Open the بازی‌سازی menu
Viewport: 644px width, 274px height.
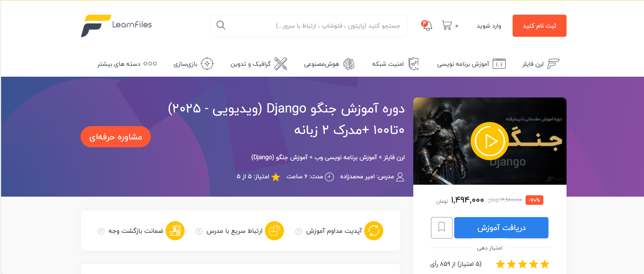click(185, 64)
